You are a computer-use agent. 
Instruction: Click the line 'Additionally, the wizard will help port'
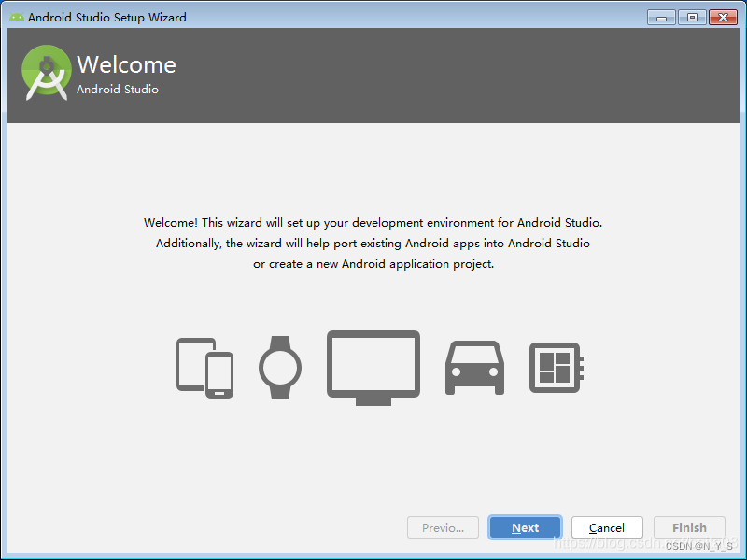pyautogui.click(x=373, y=244)
